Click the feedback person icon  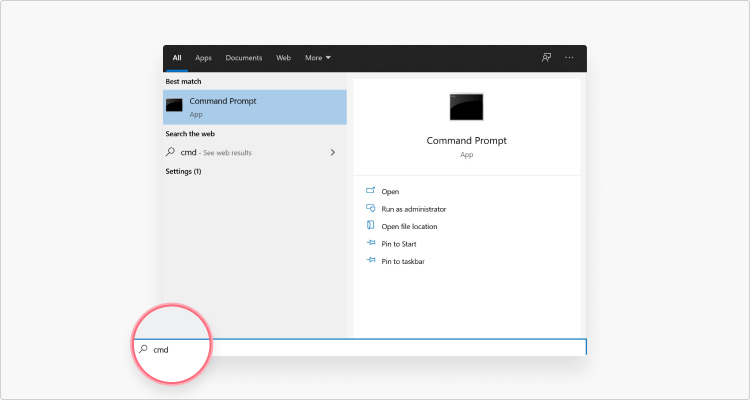coord(546,57)
